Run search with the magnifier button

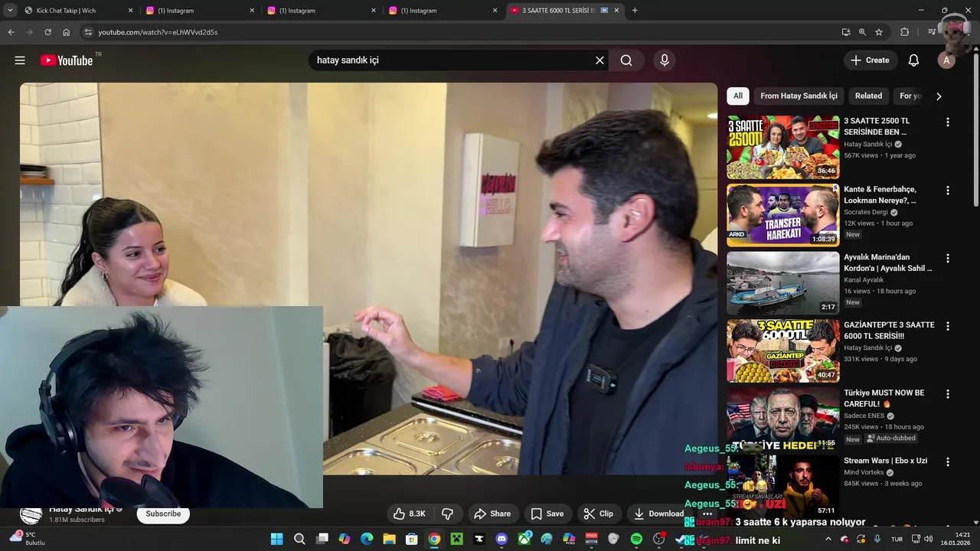pos(626,60)
